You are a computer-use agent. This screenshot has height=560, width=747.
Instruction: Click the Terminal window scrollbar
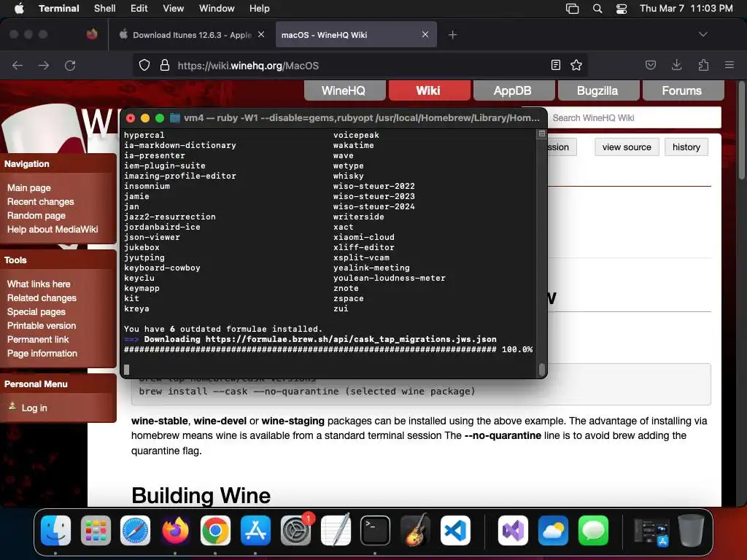point(542,369)
